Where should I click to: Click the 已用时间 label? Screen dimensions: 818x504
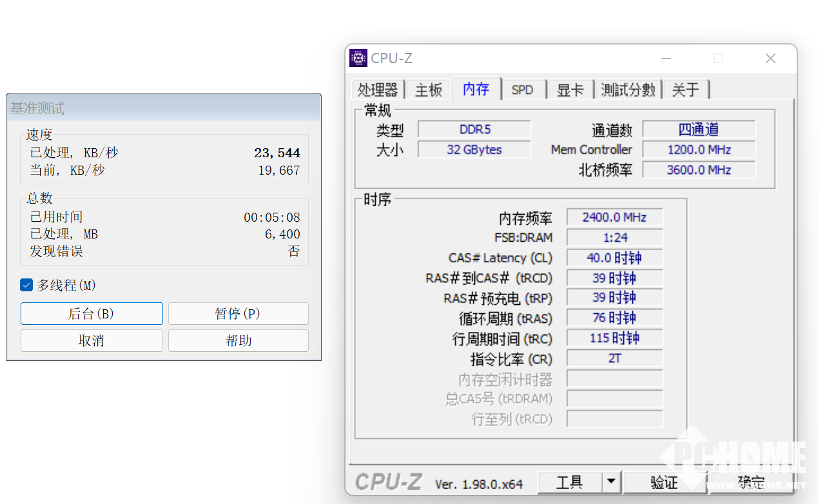(x=56, y=217)
